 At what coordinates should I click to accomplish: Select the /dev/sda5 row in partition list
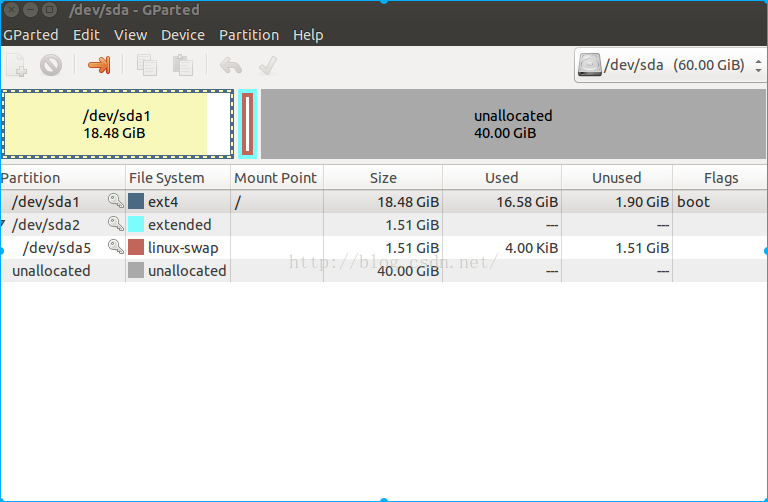click(x=384, y=247)
